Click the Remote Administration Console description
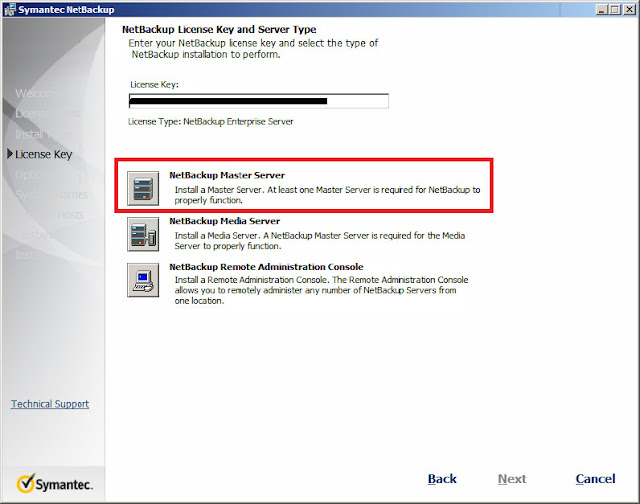 [321, 290]
